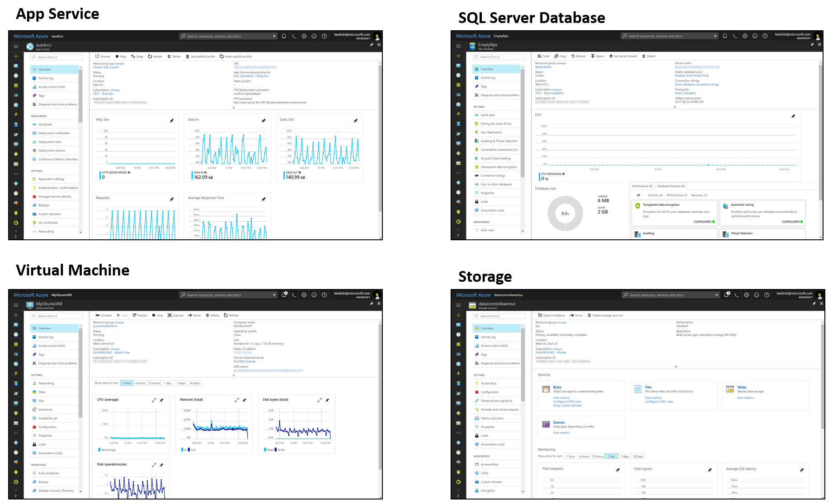Click Copy in SQL Database toolbar

[x=560, y=56]
